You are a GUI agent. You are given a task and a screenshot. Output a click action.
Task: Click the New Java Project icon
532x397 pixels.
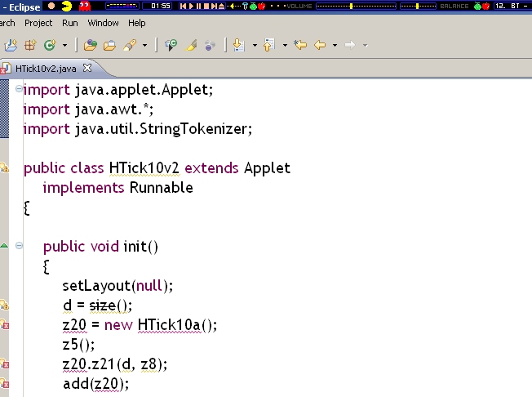click(x=11, y=45)
